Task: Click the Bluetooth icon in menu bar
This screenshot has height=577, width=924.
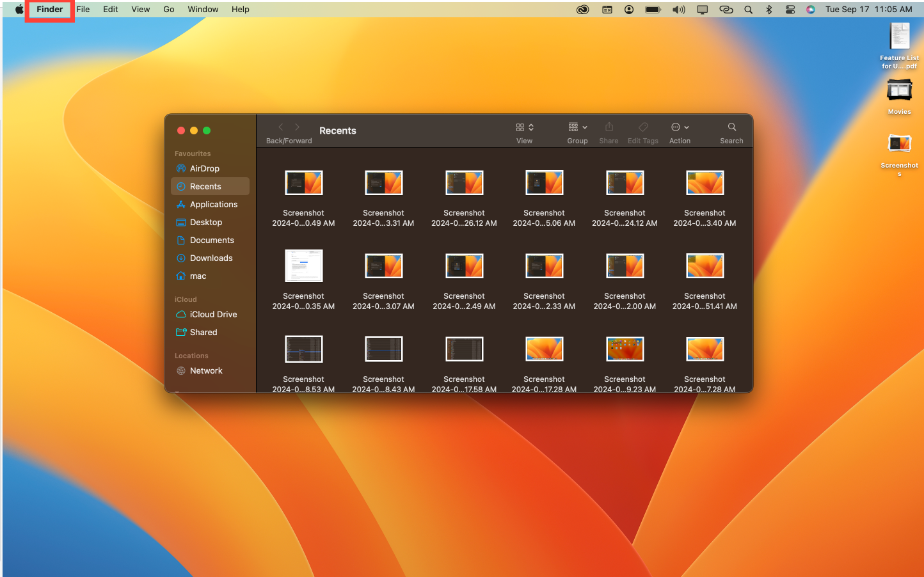Action: [769, 10]
